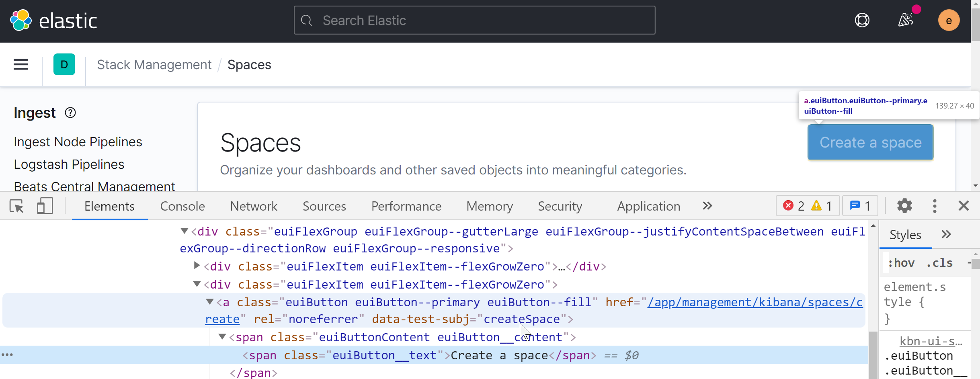Toggle .cls class editor
Image resolution: width=980 pixels, height=379 pixels.
click(x=939, y=262)
